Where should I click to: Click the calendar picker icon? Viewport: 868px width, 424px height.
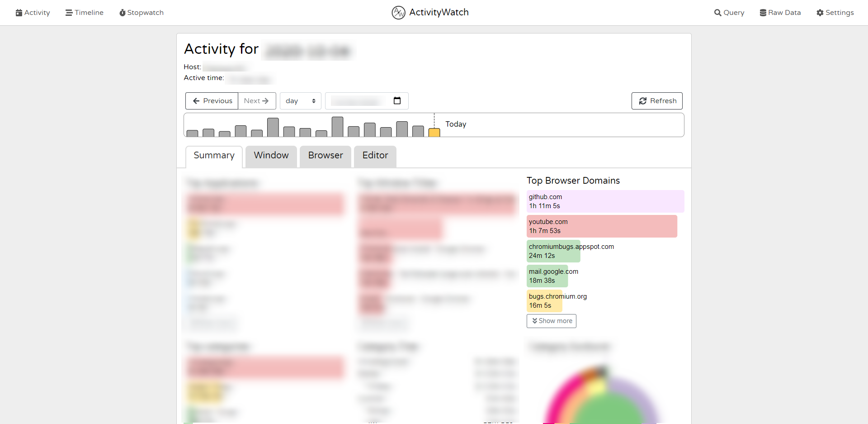[397, 100]
